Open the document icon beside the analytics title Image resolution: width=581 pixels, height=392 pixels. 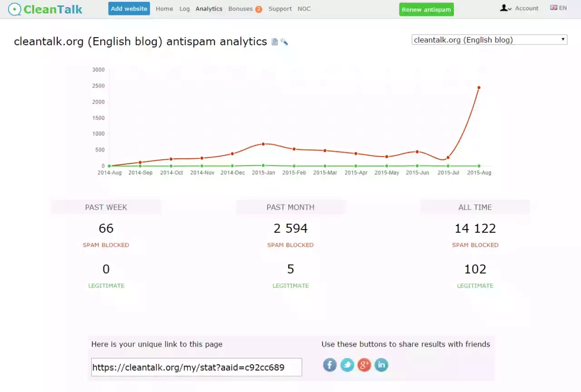275,42
